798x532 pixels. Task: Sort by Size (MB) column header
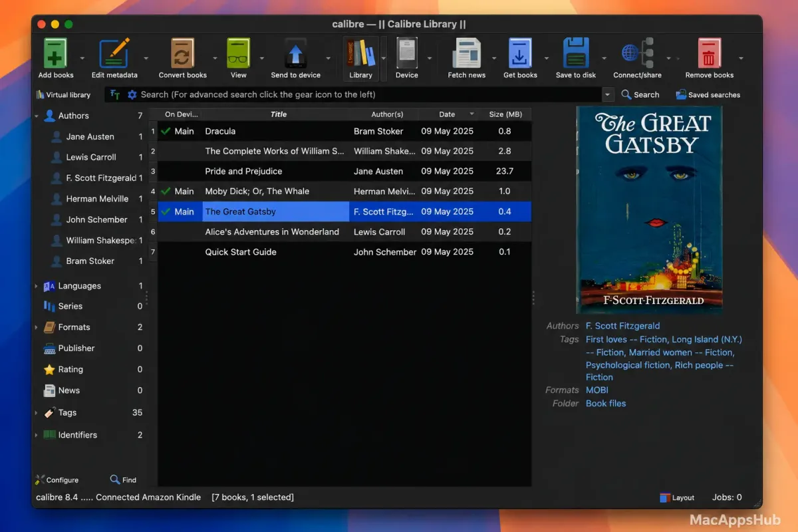tap(505, 114)
